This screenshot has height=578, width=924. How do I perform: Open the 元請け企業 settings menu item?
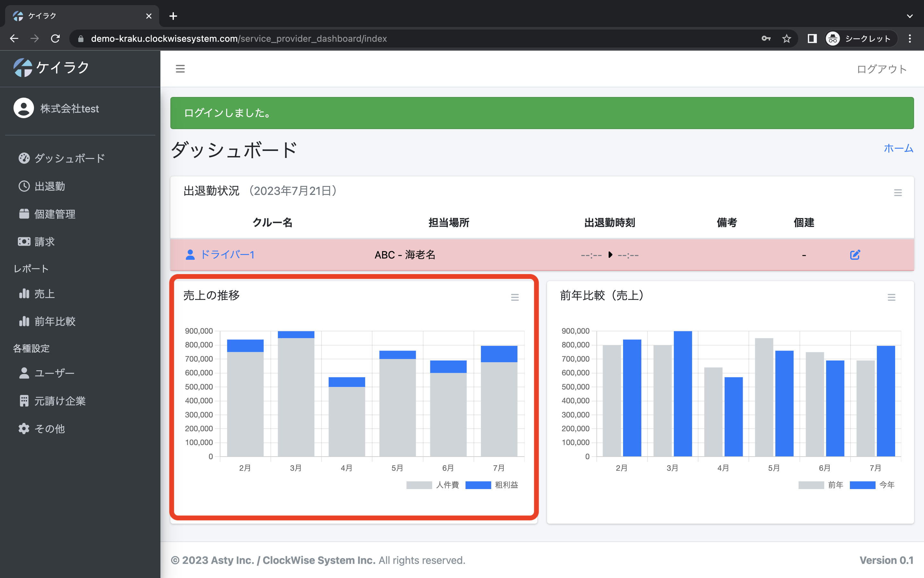[x=52, y=401]
